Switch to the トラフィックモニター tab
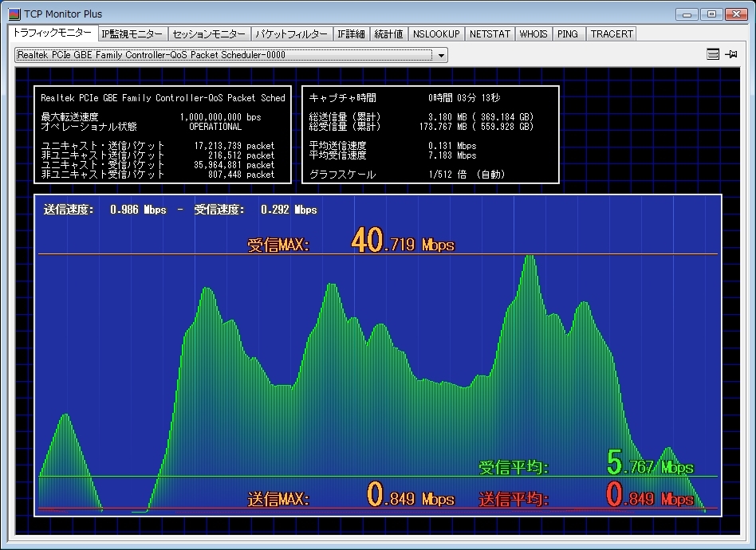This screenshot has height=550, width=756. [52, 33]
